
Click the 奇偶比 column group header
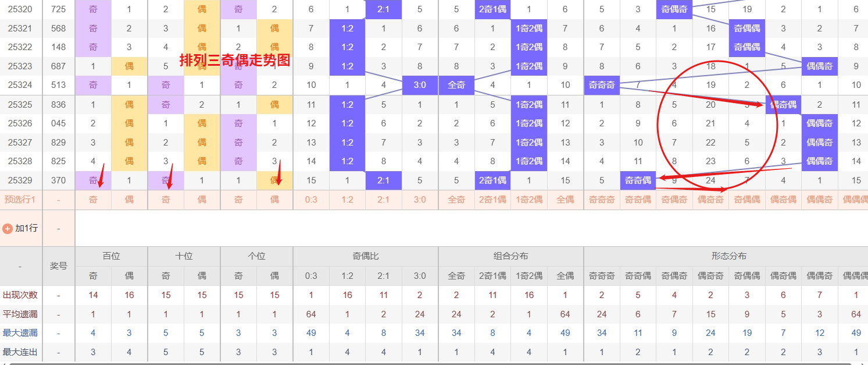pyautogui.click(x=365, y=256)
